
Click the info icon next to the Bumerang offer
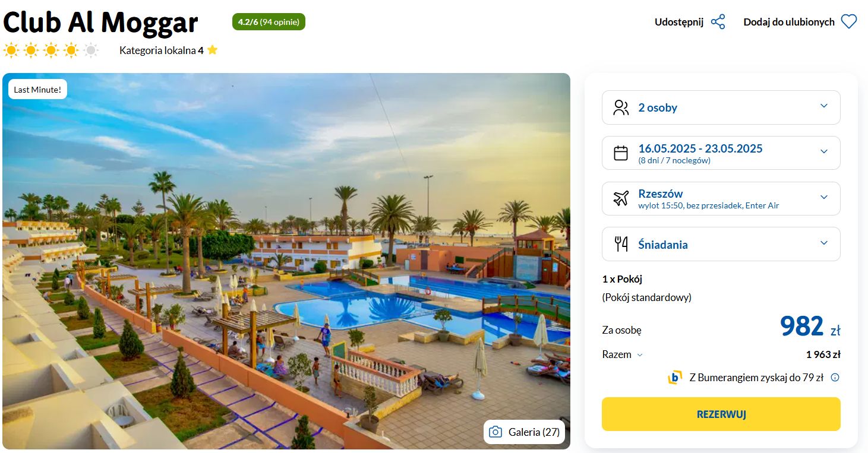(835, 377)
